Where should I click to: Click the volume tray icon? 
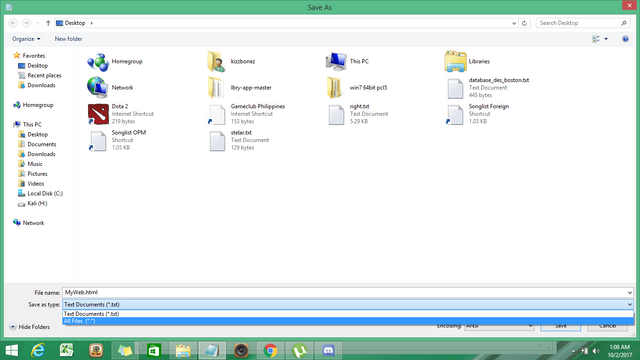click(596, 351)
